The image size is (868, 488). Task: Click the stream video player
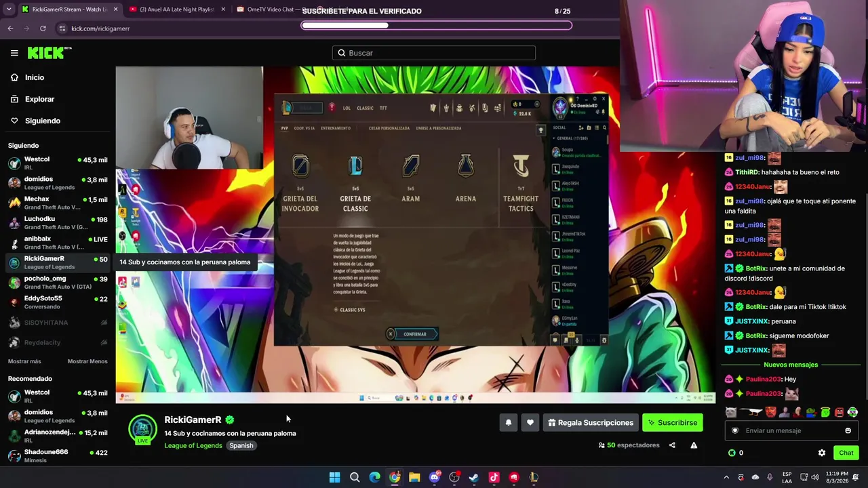[415, 235]
